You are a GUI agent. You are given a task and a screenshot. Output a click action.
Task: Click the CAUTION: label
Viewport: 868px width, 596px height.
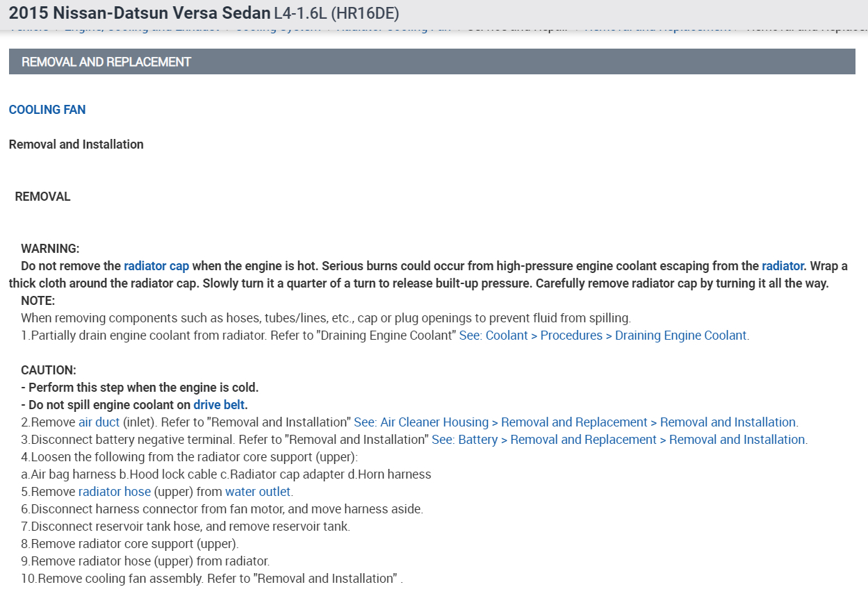49,370
